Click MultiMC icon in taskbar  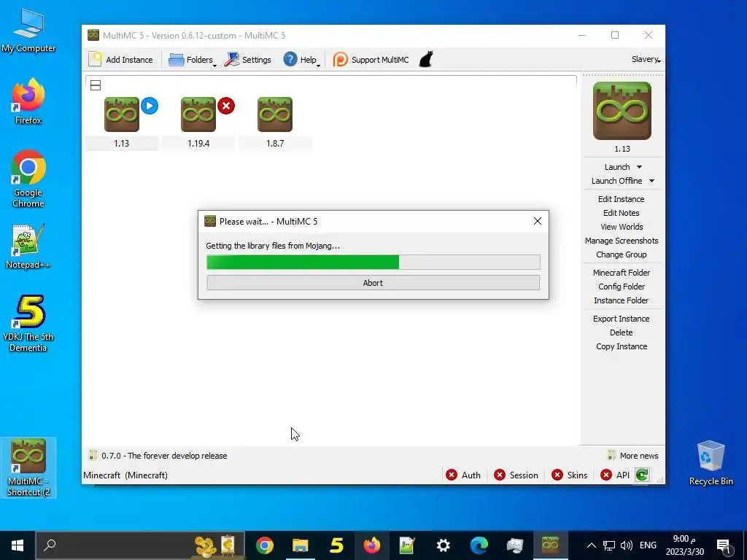pyautogui.click(x=550, y=545)
